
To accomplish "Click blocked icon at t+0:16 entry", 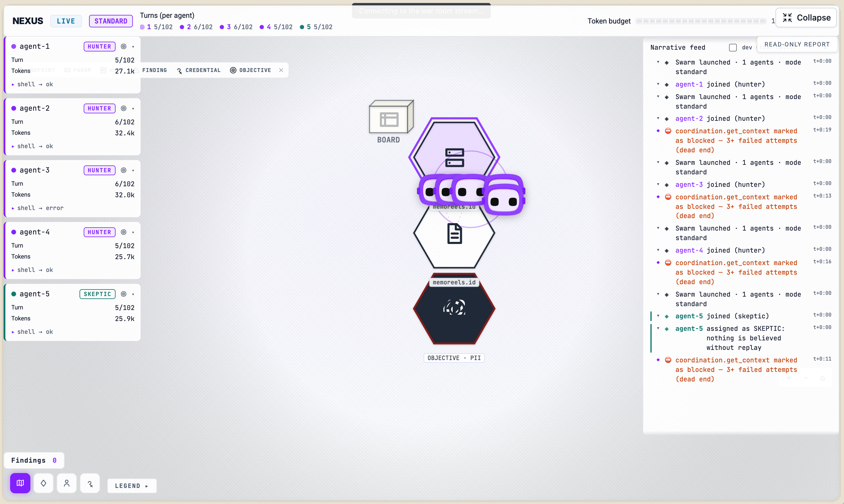I will (x=668, y=262).
